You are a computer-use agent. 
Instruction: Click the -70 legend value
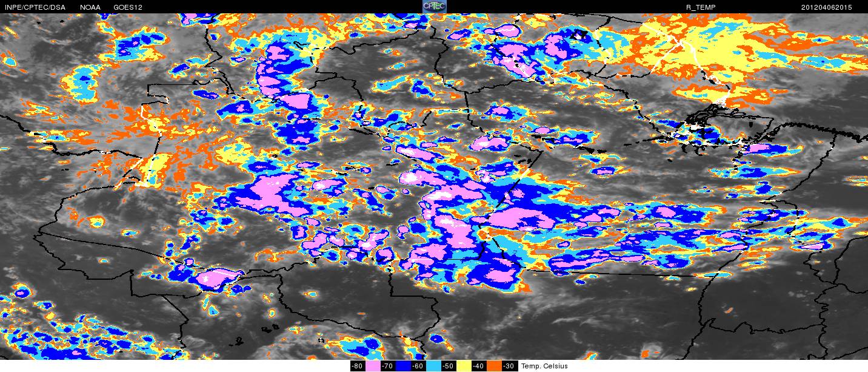[388, 366]
